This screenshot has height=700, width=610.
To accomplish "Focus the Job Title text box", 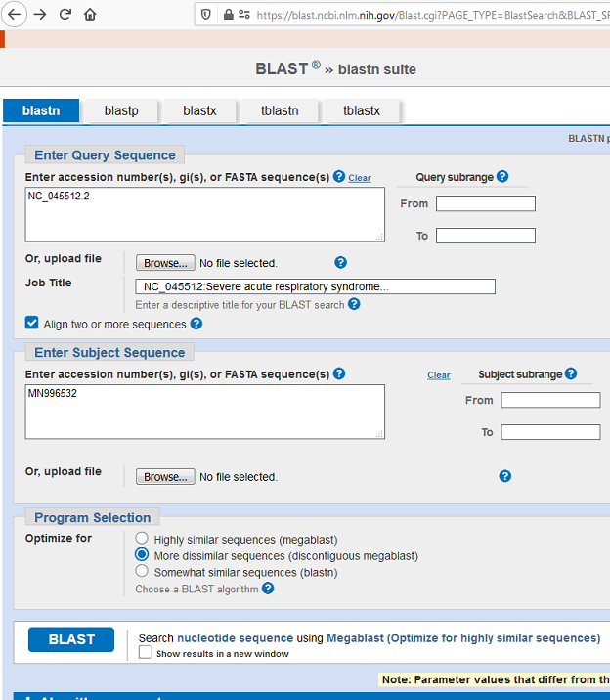I will (315, 286).
